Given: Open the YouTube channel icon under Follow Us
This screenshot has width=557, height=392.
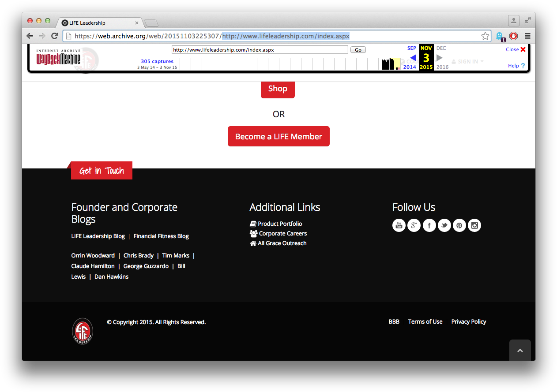Looking at the screenshot, I should tap(399, 225).
